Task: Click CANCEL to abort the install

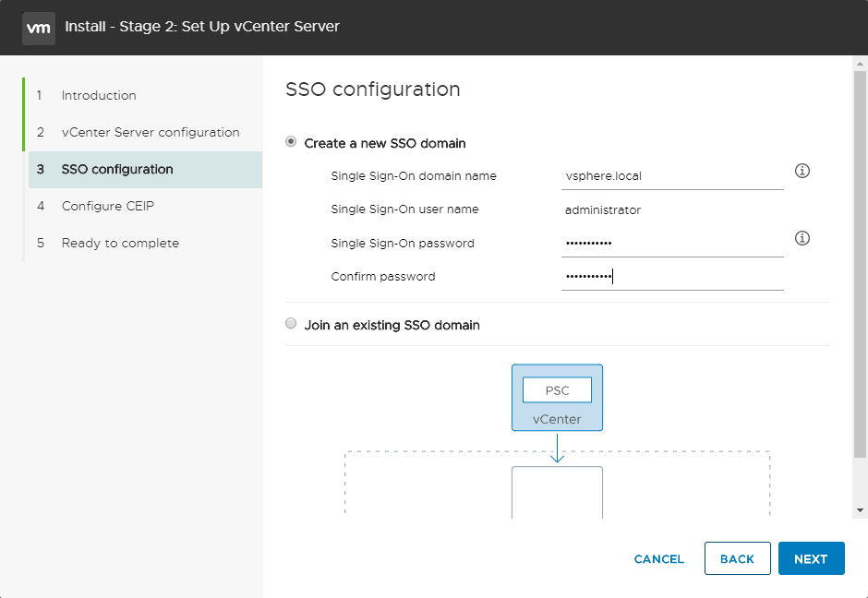Action: [x=658, y=558]
